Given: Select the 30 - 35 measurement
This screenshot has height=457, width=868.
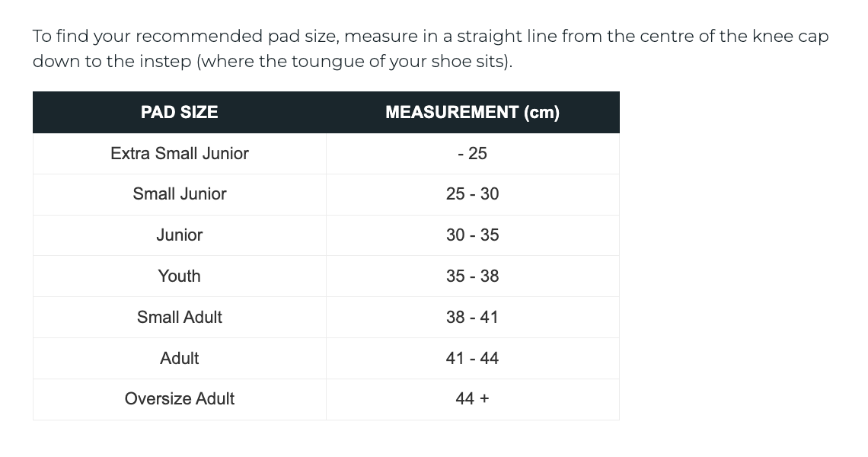Looking at the screenshot, I should tap(472, 235).
